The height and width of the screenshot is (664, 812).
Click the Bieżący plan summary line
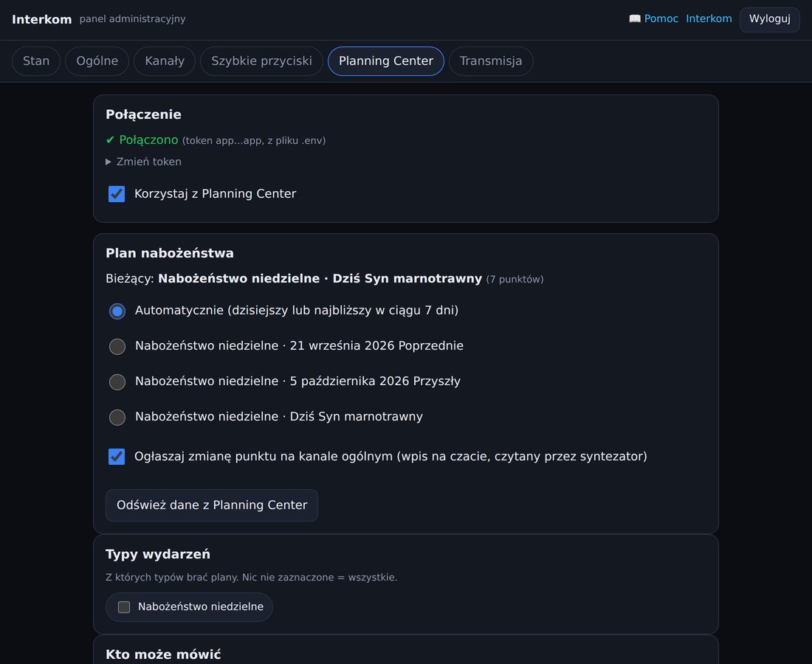tap(325, 279)
